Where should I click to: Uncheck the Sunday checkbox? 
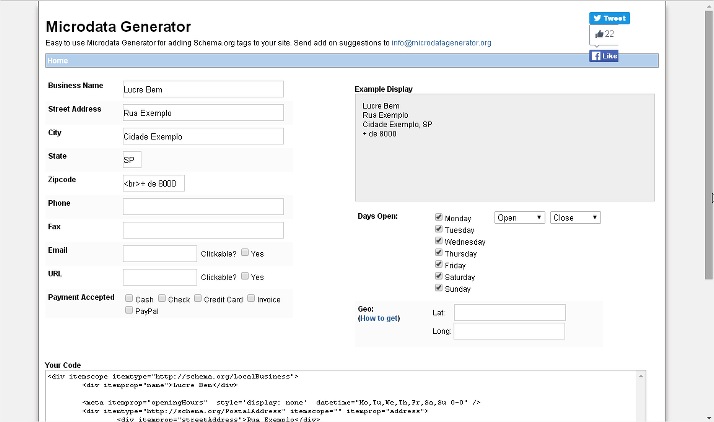tap(439, 288)
